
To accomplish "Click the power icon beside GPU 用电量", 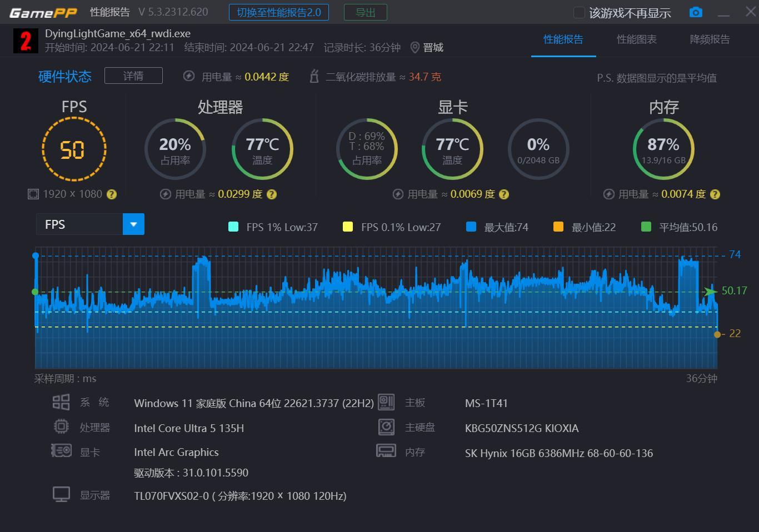I will pyautogui.click(x=398, y=194).
